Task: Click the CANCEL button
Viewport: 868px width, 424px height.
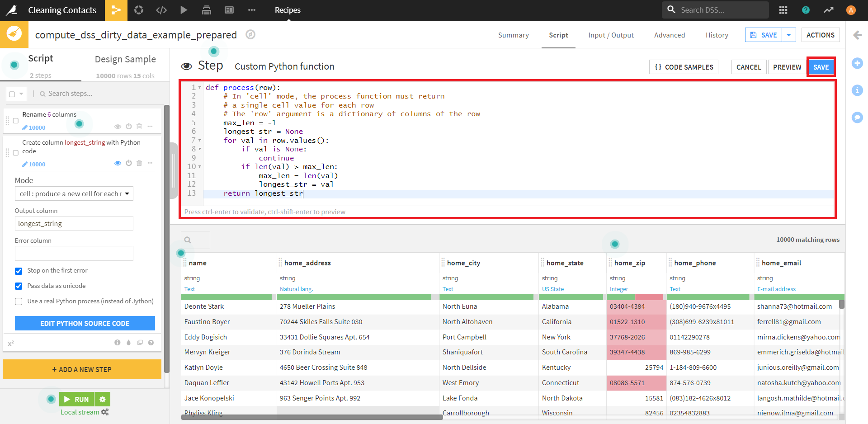Action: [749, 67]
